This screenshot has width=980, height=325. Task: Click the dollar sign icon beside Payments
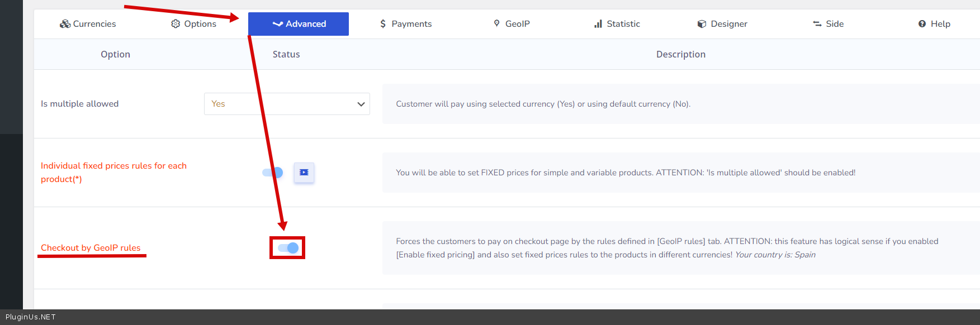tap(383, 24)
